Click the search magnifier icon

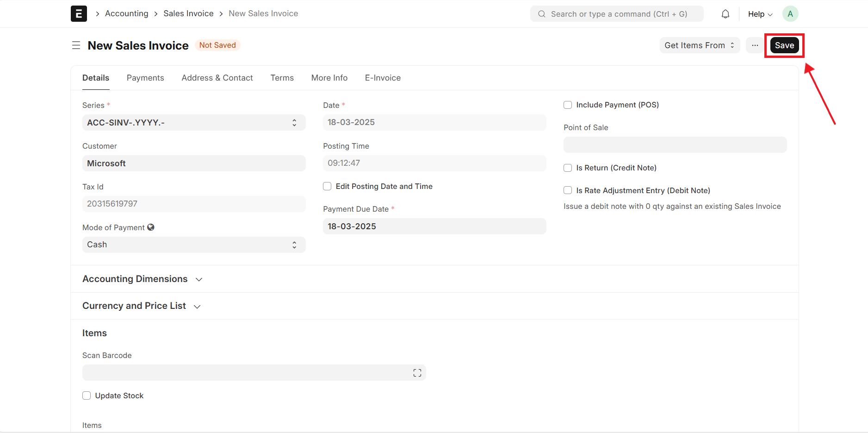[x=541, y=14]
